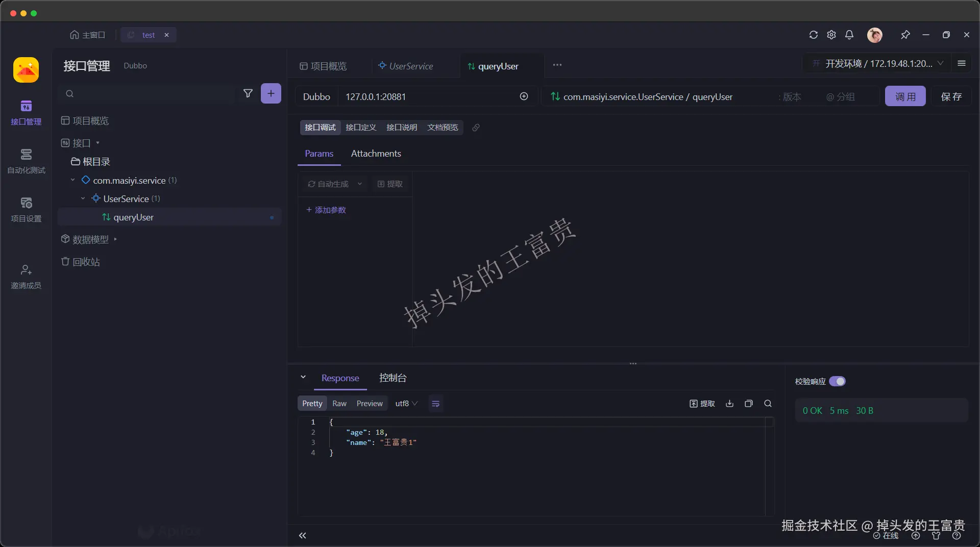Open settings gear in title bar

point(831,35)
